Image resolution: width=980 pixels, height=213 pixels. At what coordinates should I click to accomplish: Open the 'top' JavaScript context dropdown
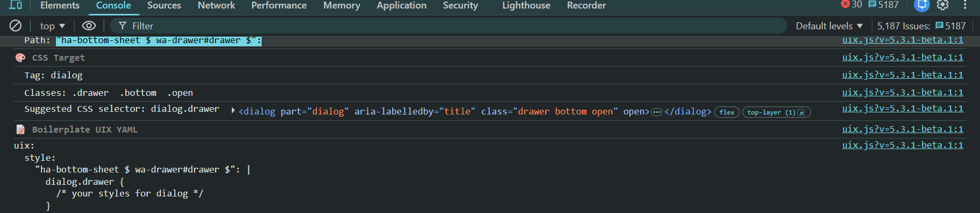(x=52, y=26)
